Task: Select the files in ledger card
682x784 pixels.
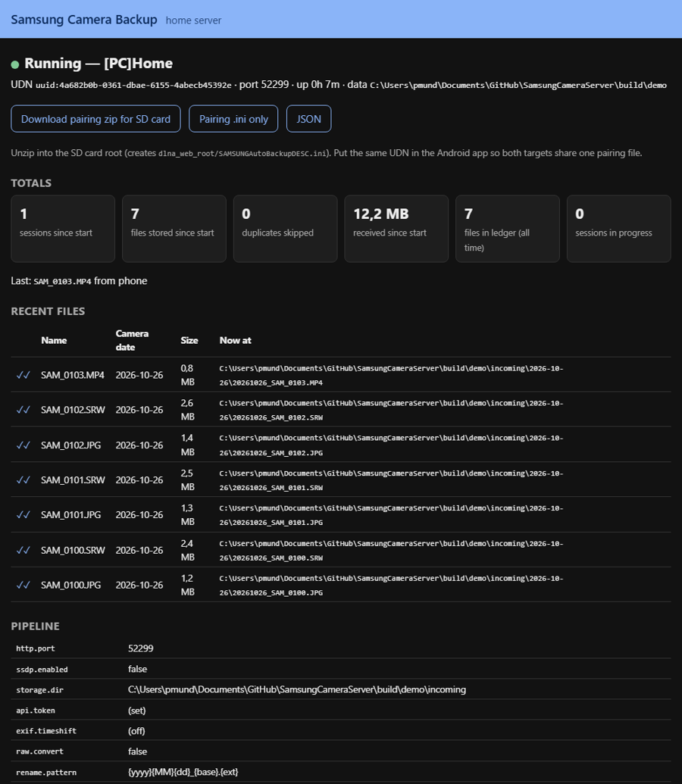Action: coord(508,229)
